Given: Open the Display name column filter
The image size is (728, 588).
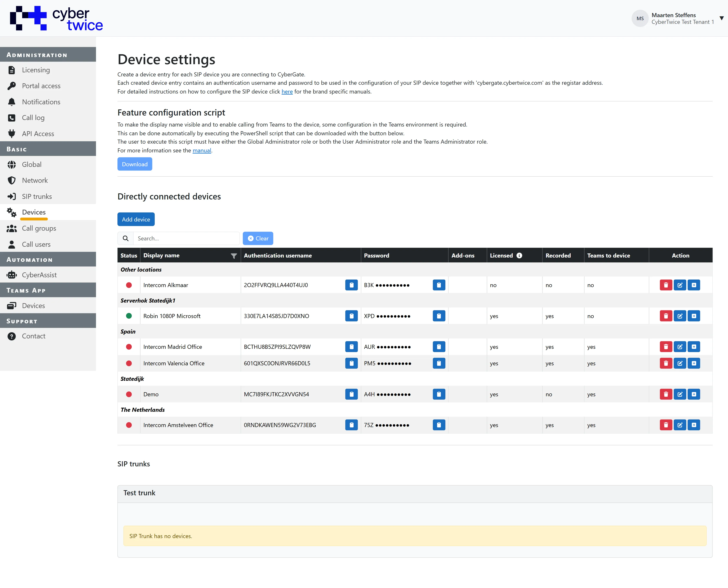Looking at the screenshot, I should (x=234, y=256).
